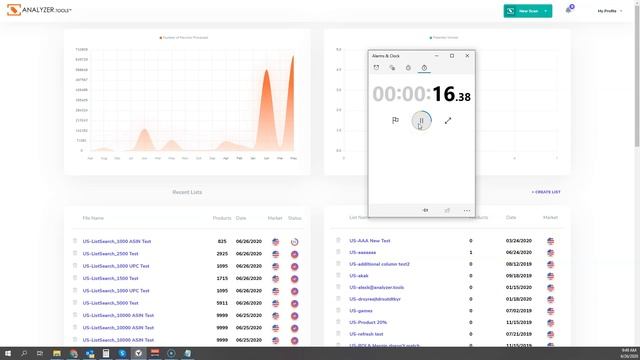Click the completed status icon for US-ListSearch_2500 Test
640x360 pixels.
click(x=294, y=254)
